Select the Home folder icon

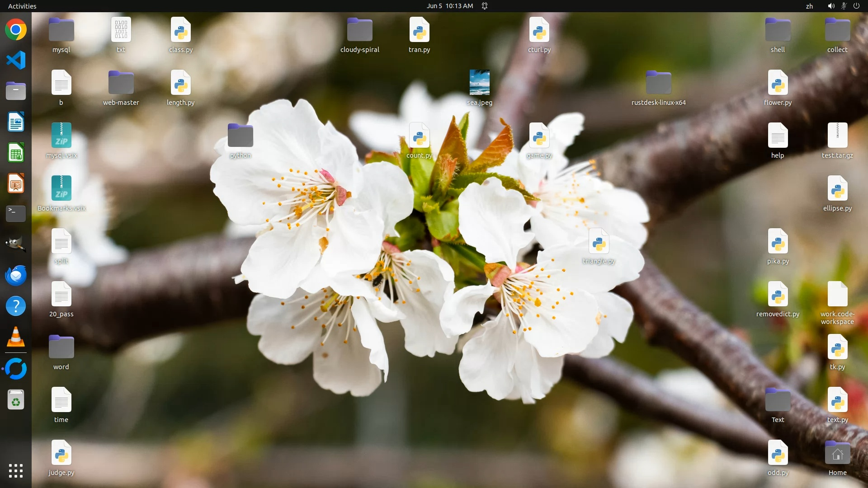pyautogui.click(x=837, y=453)
